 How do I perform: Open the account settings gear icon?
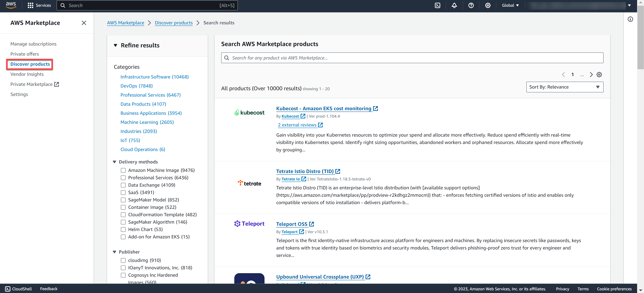click(x=488, y=5)
